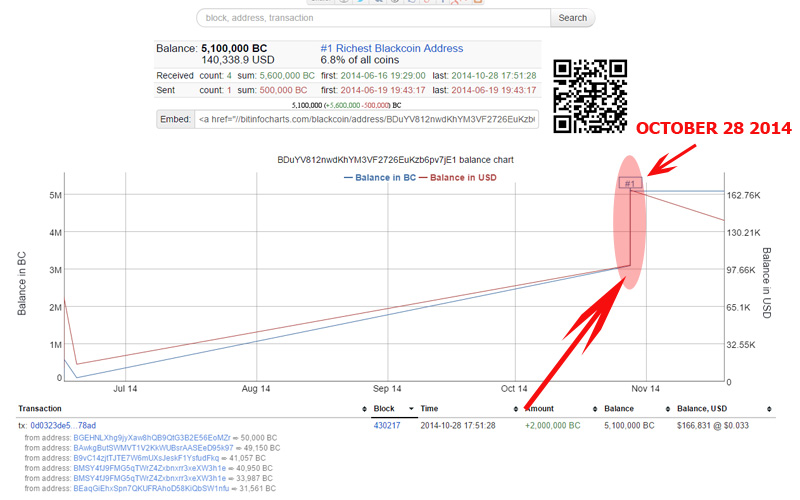Sort by Balance, USD column arrows
The height and width of the screenshot is (500, 800).
[x=769, y=409]
